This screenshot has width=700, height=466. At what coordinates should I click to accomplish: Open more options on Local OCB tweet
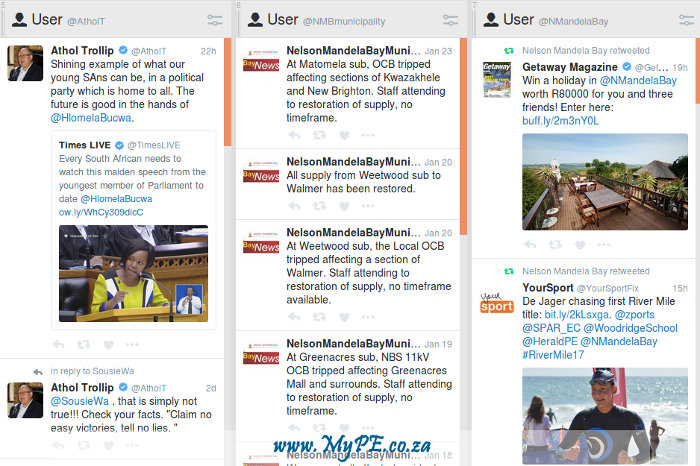coord(368,317)
